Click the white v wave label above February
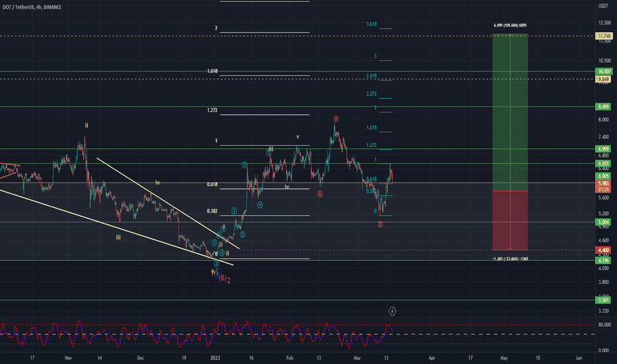Screen dimensions: 617x364 coord(298,136)
